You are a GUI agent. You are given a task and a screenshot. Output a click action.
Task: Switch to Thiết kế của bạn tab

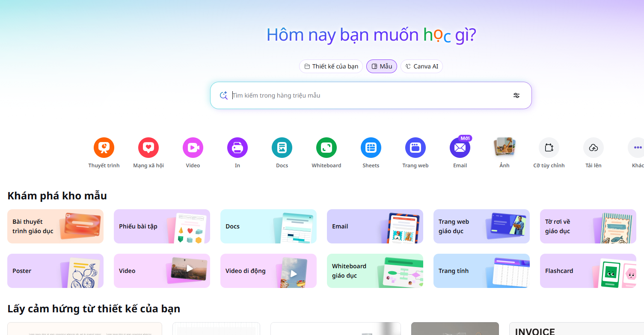point(331,66)
